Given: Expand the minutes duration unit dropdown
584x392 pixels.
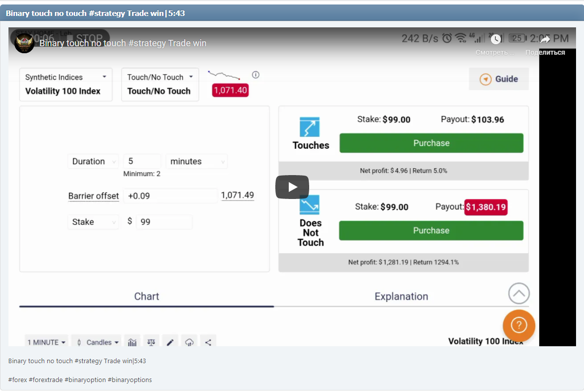Looking at the screenshot, I should [197, 161].
